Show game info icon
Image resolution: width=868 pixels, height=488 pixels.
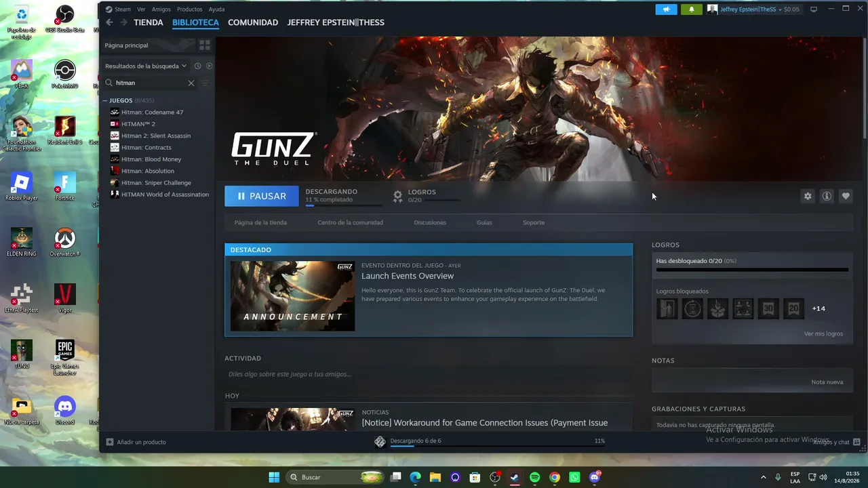(x=827, y=196)
